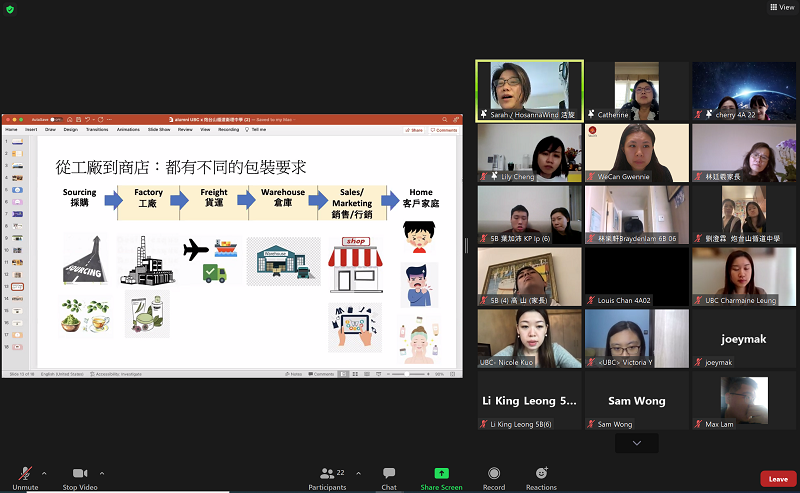
Task: Open the Participants panel
Action: (326, 473)
